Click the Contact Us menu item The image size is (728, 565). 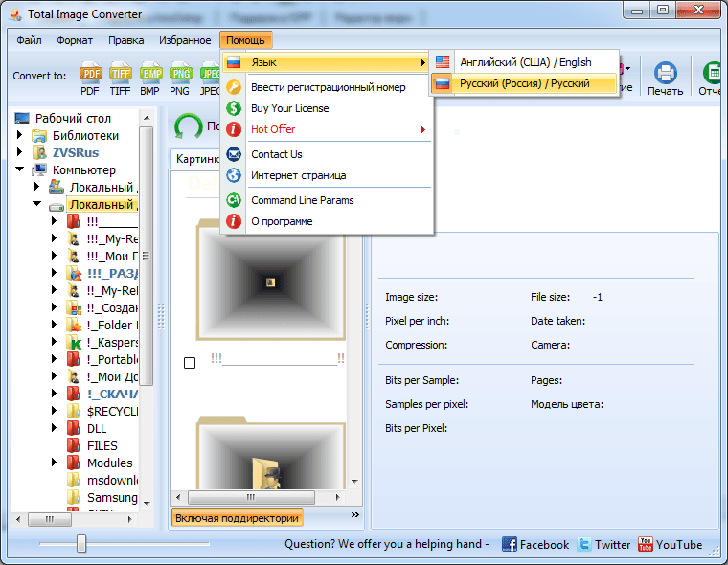(276, 154)
